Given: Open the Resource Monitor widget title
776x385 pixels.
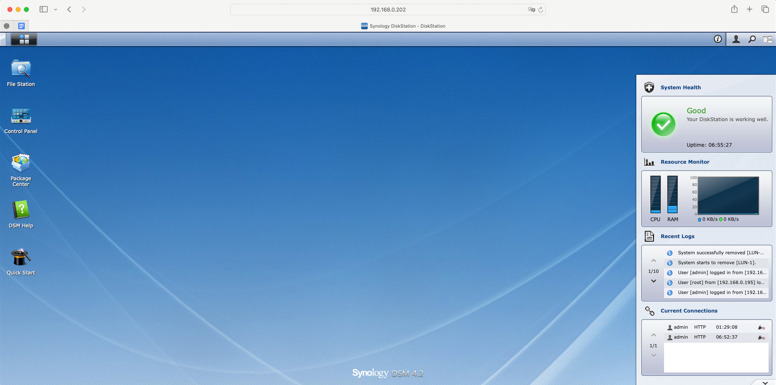Looking at the screenshot, I should pos(685,162).
